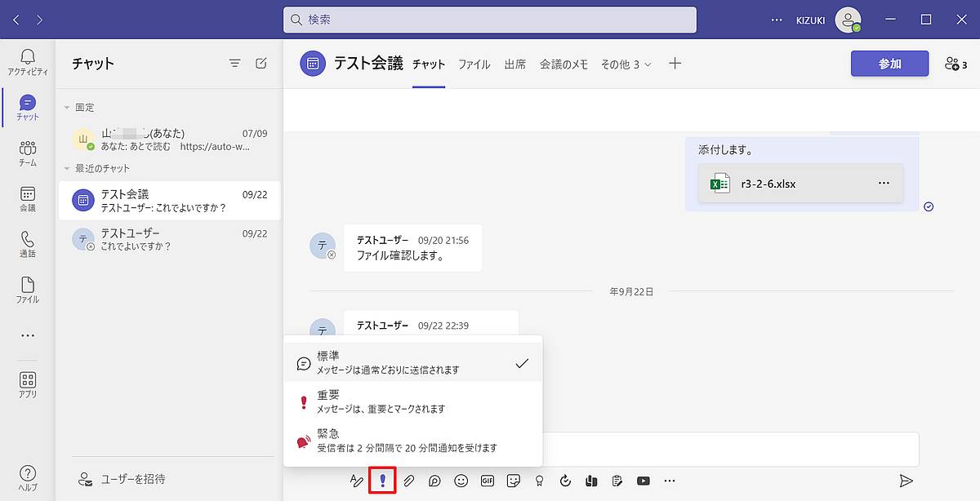The width and height of the screenshot is (980, 501).
Task: Click in the 検索 search box
Action: point(490,20)
